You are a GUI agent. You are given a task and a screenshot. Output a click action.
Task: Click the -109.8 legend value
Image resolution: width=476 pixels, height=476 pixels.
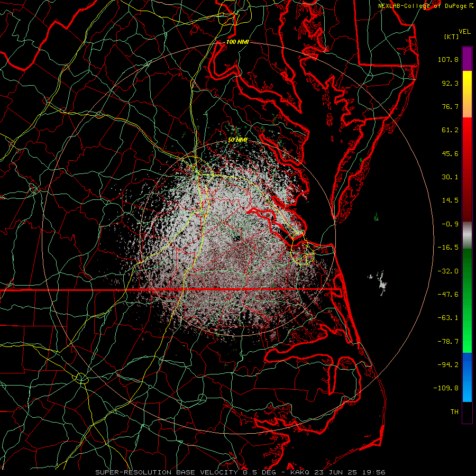[x=446, y=388]
